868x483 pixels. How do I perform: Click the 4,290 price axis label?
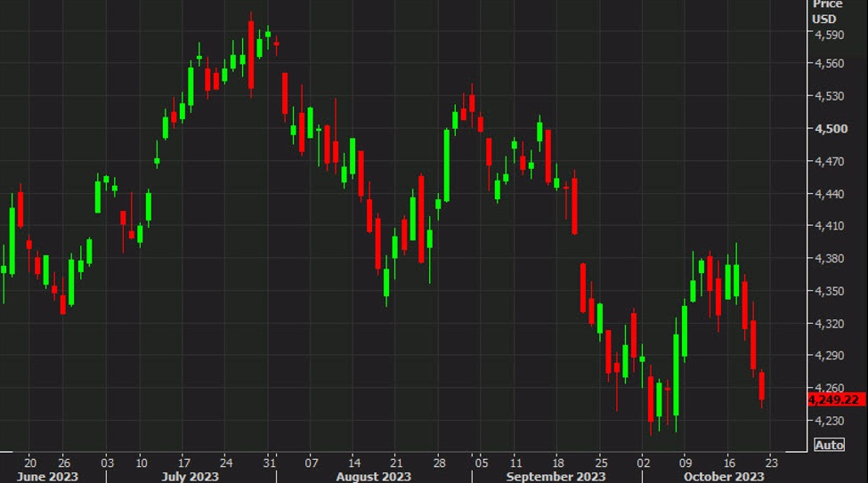(829, 356)
